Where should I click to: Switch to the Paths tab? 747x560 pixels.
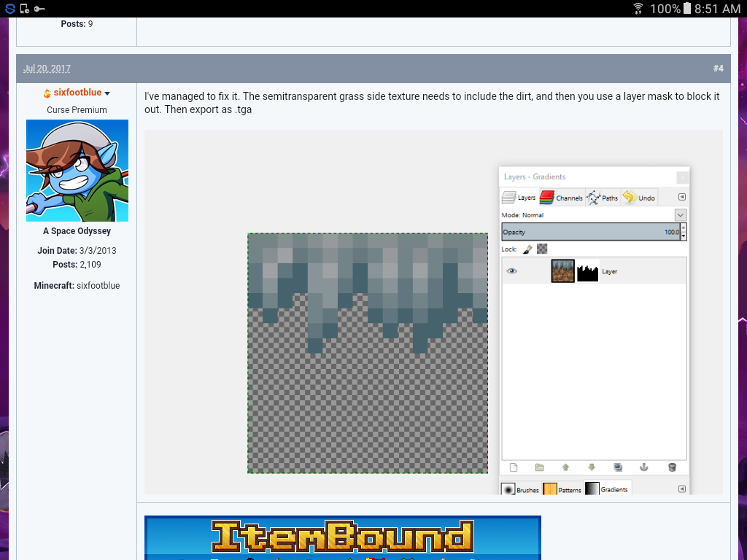pos(602,197)
